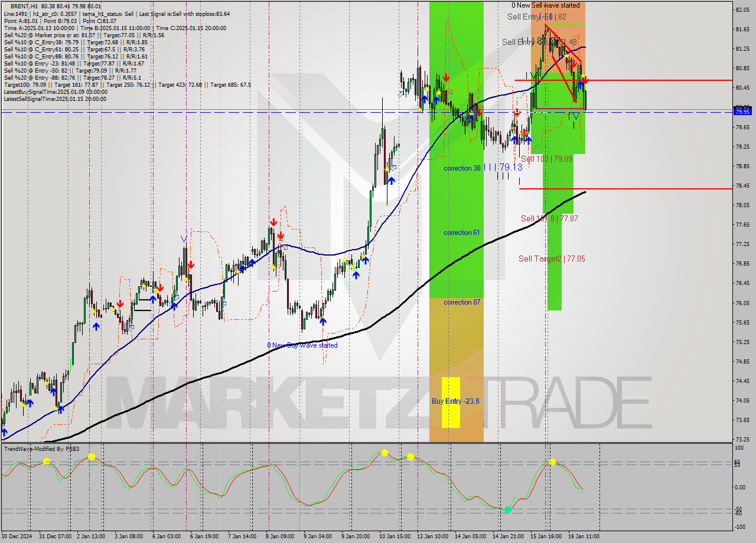Click the 'Sell %20 @ Entry -88' info line
756x543 pixels.
pyautogui.click(x=72, y=78)
